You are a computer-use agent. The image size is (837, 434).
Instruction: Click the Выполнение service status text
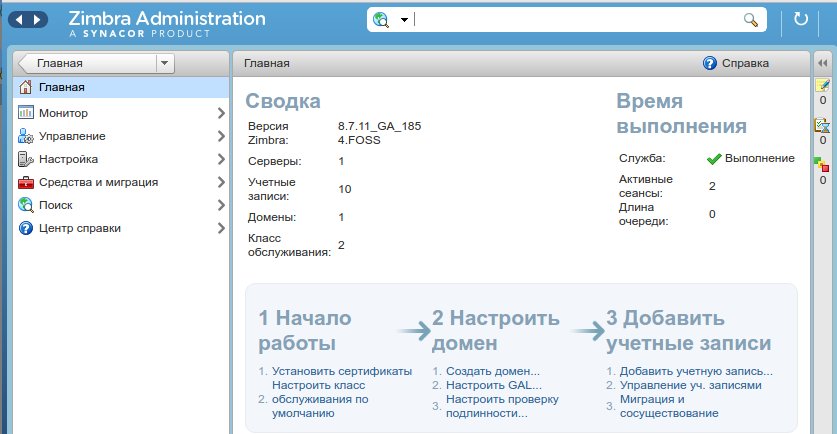click(760, 158)
